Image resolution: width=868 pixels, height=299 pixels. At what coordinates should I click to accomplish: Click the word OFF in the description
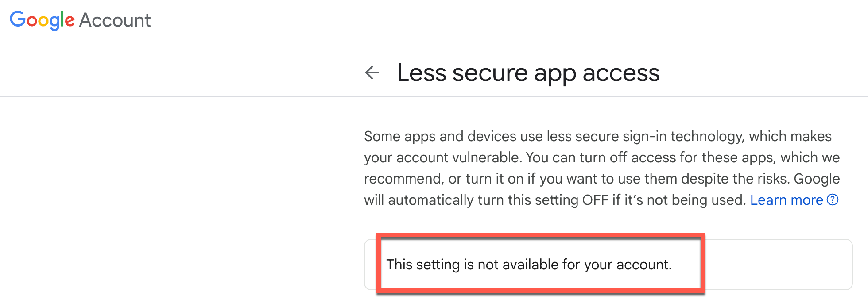pos(595,200)
